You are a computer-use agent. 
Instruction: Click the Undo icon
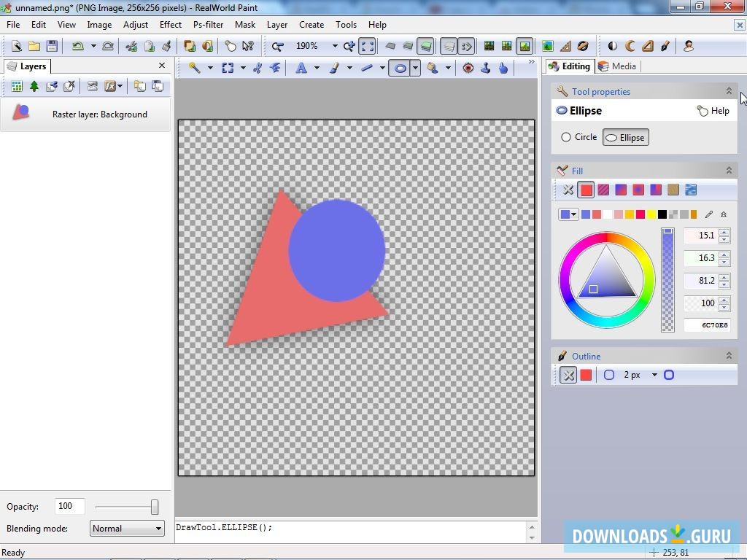click(x=79, y=45)
